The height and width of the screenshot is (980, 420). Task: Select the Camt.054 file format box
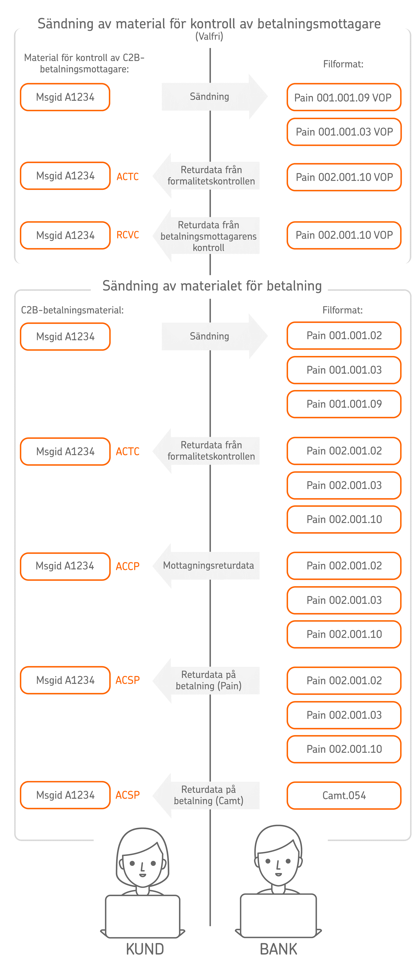(343, 795)
